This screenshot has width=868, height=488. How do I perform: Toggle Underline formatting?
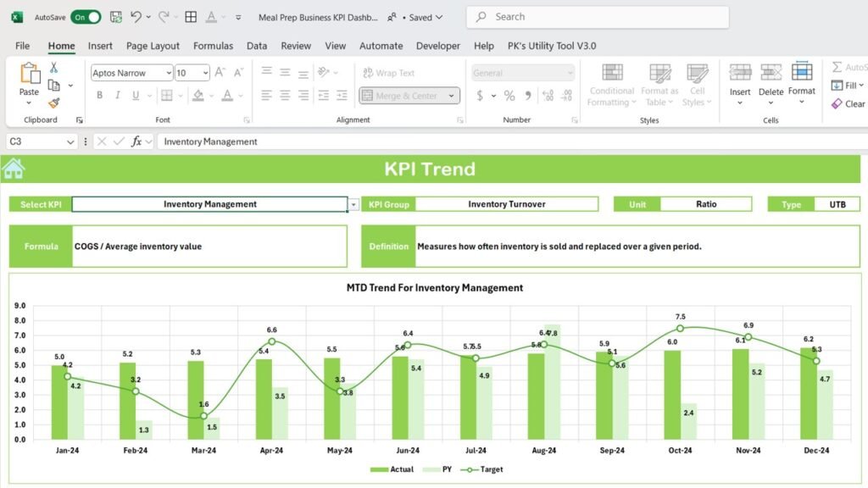pyautogui.click(x=136, y=95)
